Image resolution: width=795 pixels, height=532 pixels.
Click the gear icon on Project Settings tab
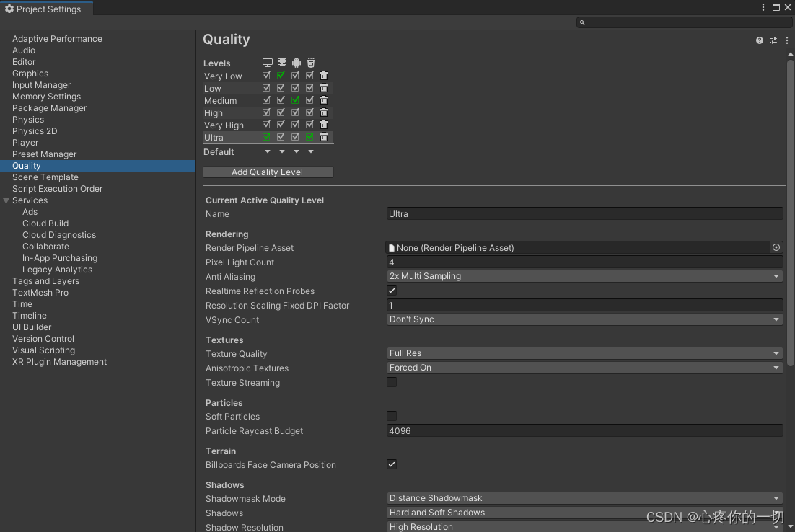9,9
